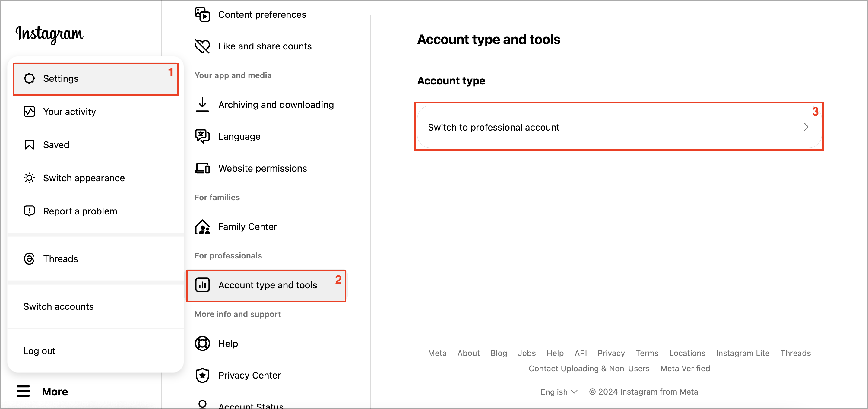Select Account type and tools
The height and width of the screenshot is (409, 868).
[x=266, y=285]
